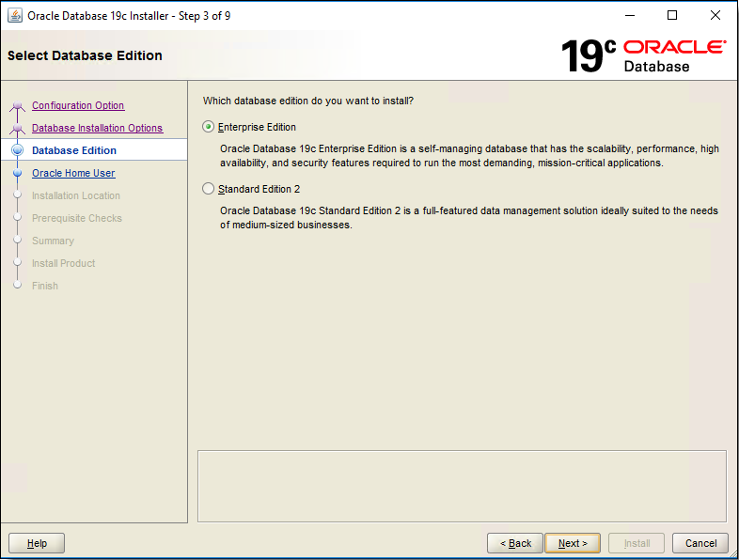739x560 pixels.
Task: Proceed with the Next button
Action: [x=573, y=543]
